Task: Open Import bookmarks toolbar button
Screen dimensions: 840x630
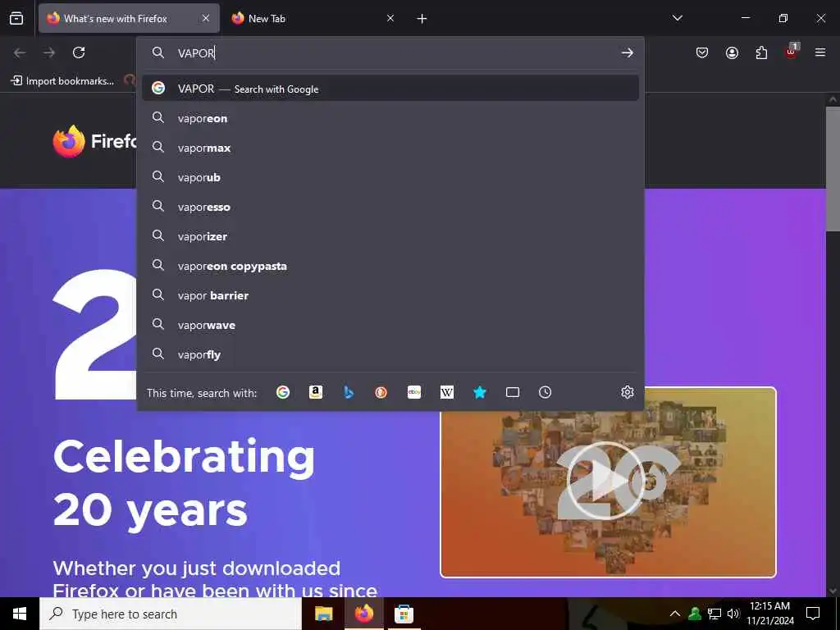Action: (x=62, y=81)
